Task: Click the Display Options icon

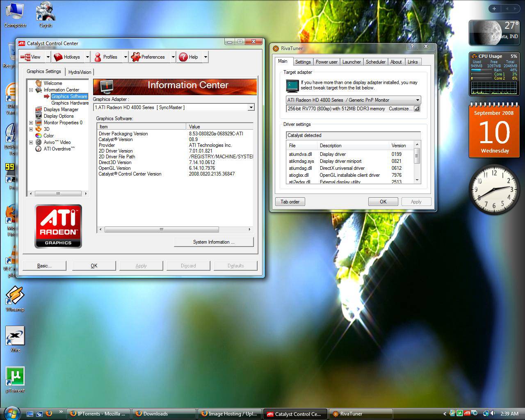Action: (x=39, y=116)
